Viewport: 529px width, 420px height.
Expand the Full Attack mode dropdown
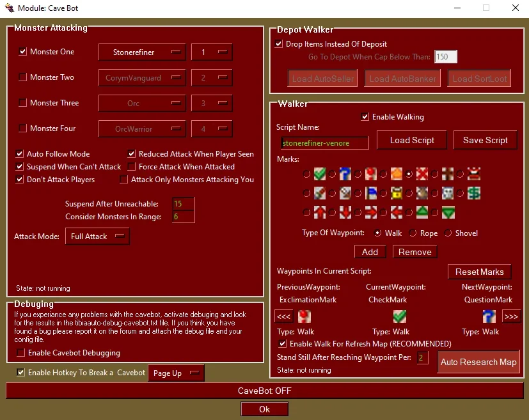pyautogui.click(x=97, y=237)
